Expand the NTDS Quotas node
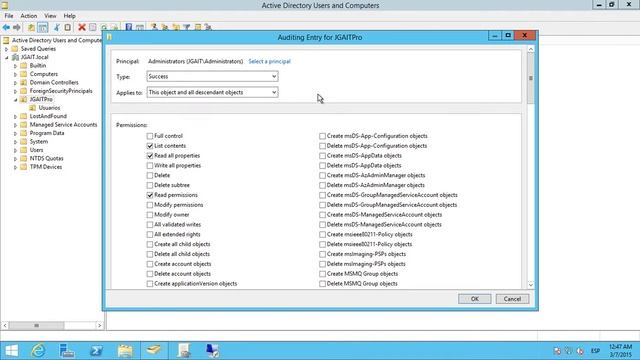The image size is (640, 360). point(16,159)
